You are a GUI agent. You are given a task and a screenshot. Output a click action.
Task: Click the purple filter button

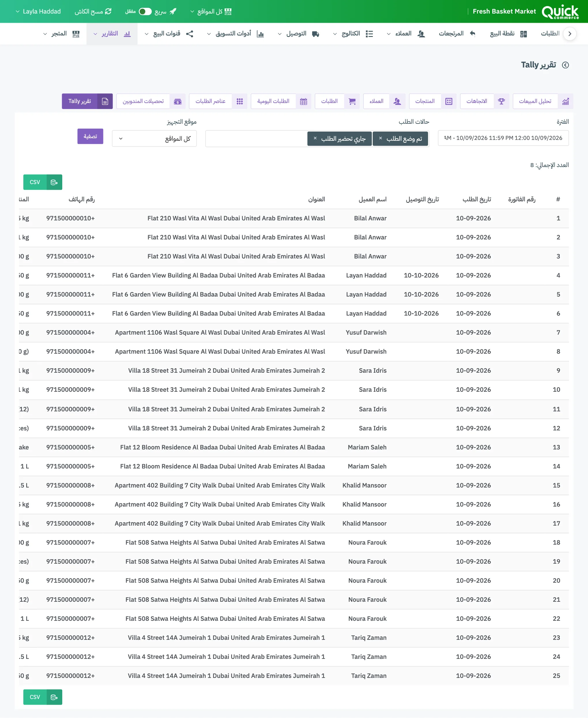(90, 136)
